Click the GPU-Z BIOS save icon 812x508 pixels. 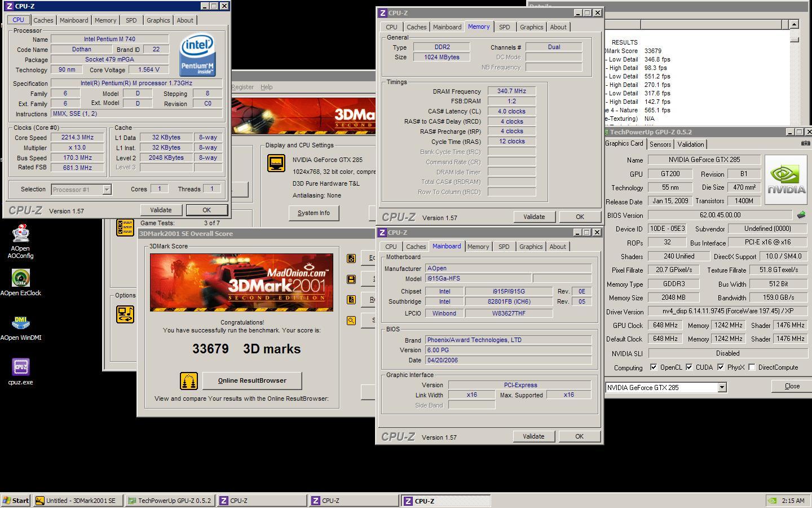point(801,215)
